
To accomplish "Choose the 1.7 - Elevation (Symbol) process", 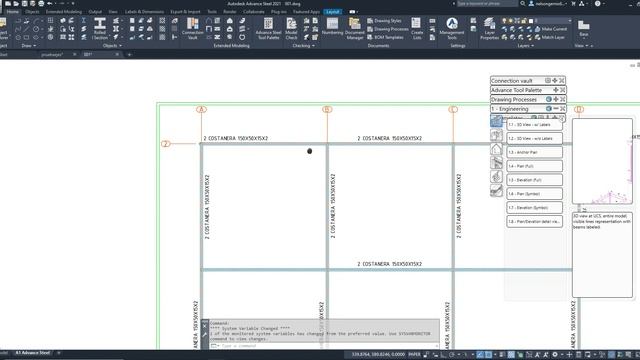I will (x=534, y=208).
